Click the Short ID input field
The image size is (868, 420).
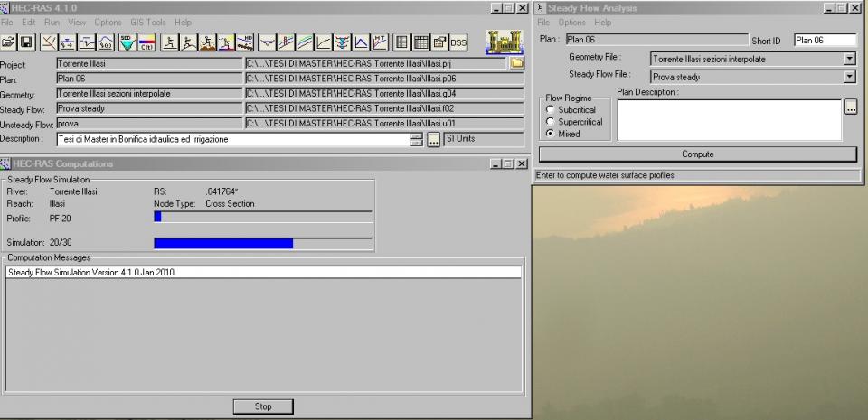pyautogui.click(x=825, y=40)
